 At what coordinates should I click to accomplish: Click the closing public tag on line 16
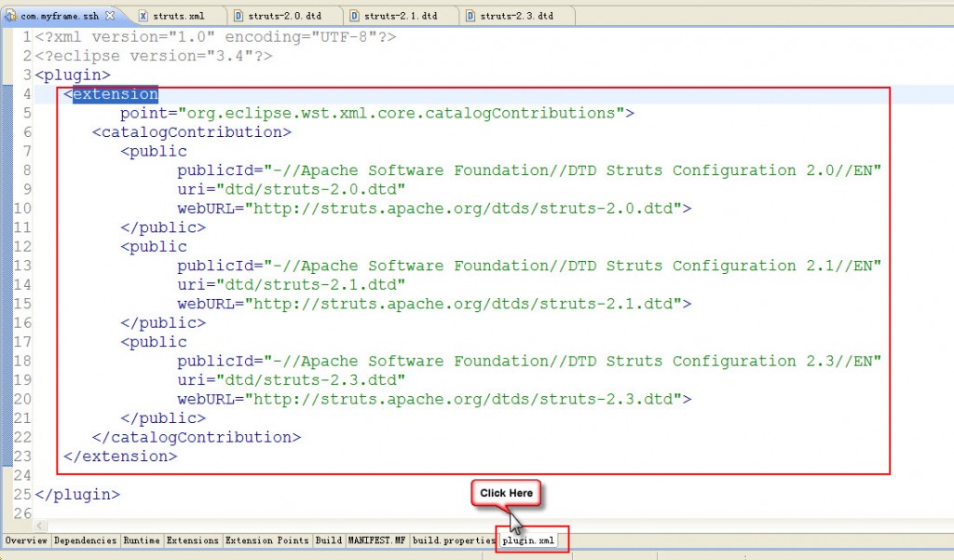point(163,323)
